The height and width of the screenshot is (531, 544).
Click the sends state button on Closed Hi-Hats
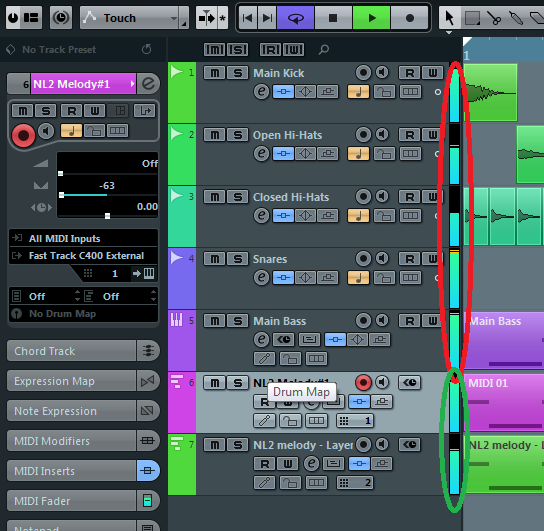pyautogui.click(x=327, y=216)
